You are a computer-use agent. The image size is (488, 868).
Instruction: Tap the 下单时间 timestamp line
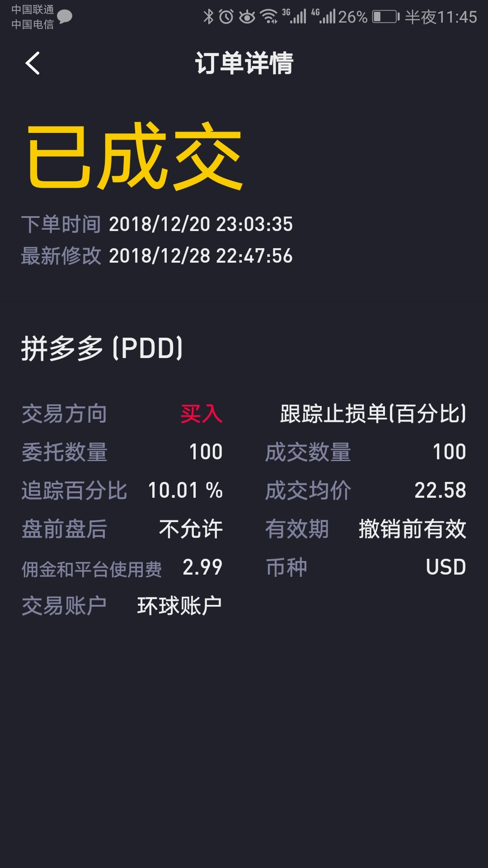tap(157, 224)
